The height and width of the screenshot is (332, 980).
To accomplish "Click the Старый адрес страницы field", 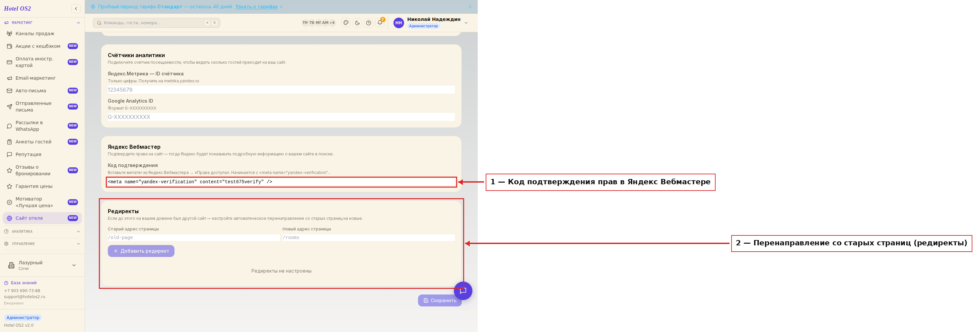I will coord(194,238).
